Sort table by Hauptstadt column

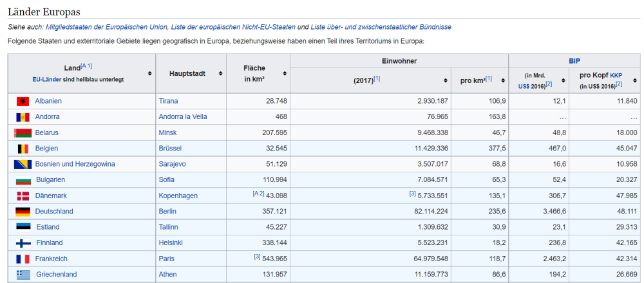pyautogui.click(x=220, y=73)
